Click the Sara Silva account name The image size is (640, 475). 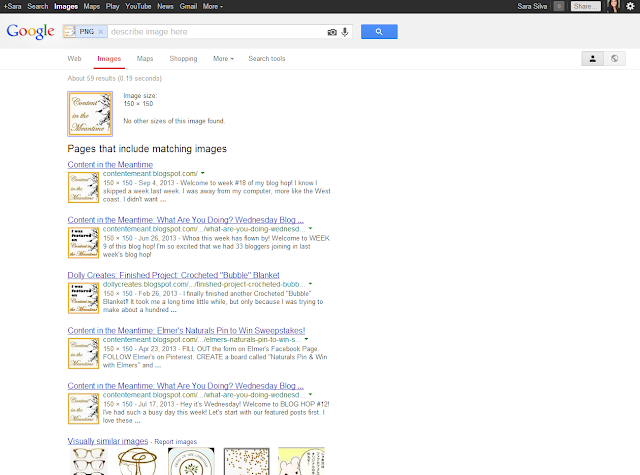point(532,6)
